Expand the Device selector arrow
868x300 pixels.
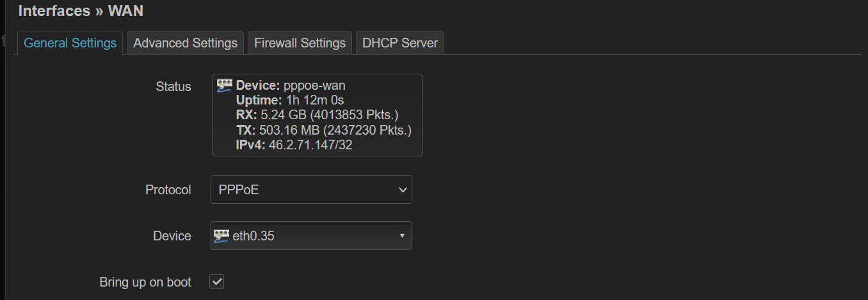click(x=402, y=236)
